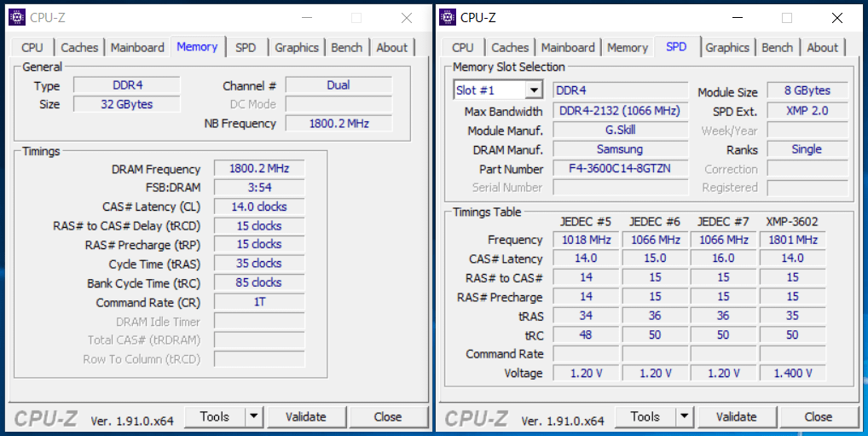Viewport: 868px width, 436px height.
Task: Click part number F4-3600C14-8GTZN
Action: (620, 168)
